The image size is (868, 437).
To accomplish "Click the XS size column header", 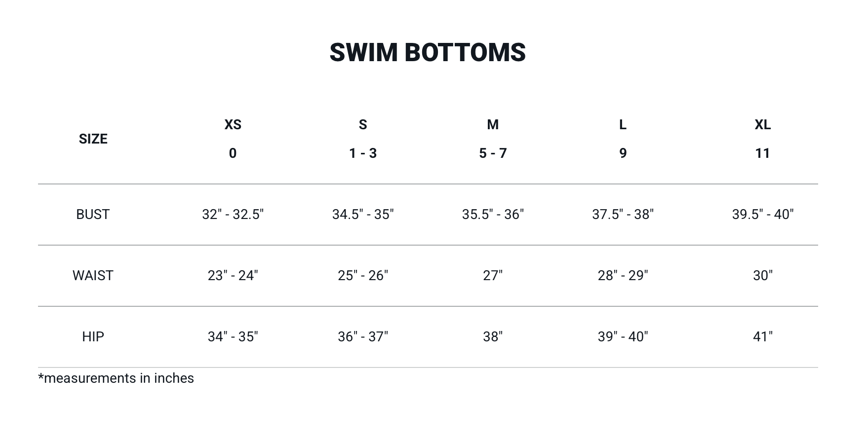I will click(233, 125).
